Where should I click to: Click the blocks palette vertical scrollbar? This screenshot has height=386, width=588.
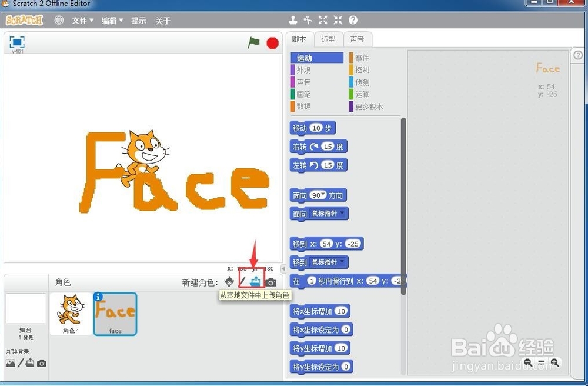(x=403, y=206)
